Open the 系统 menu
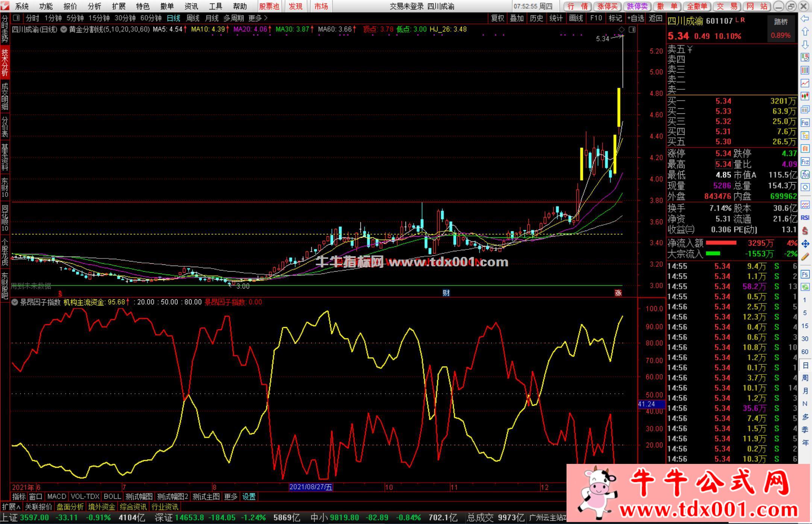 tap(22, 6)
